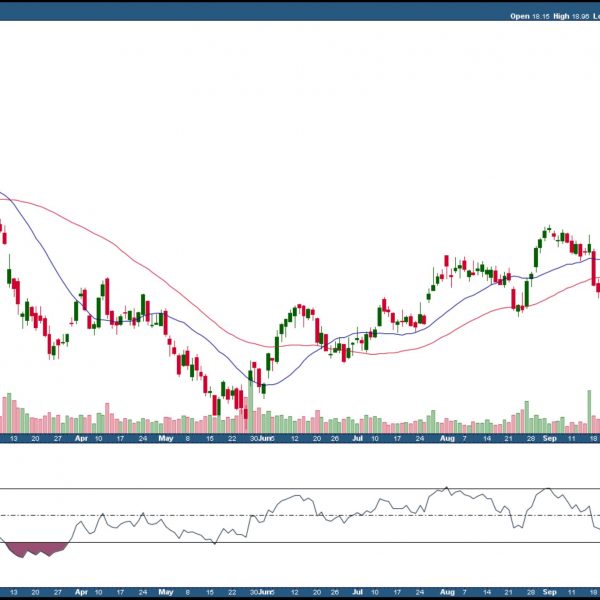Image resolution: width=600 pixels, height=600 pixels.
Task: Select Aug label on price chart date axis
Action: (447, 439)
